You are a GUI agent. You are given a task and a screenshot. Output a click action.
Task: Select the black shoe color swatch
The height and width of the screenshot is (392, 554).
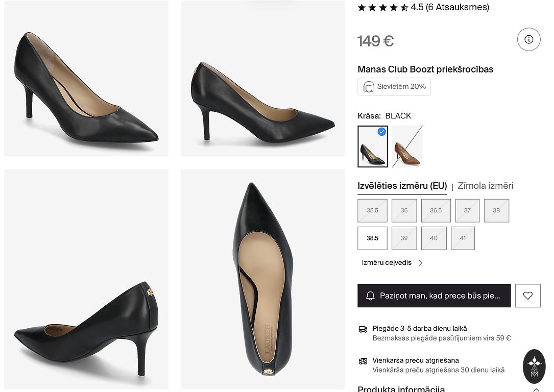pos(373,146)
